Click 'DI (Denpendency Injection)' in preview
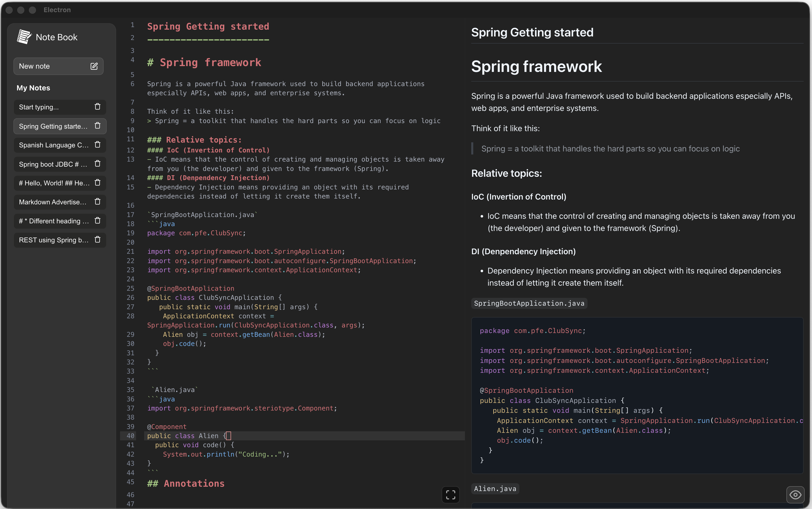The width and height of the screenshot is (812, 509). (x=523, y=251)
